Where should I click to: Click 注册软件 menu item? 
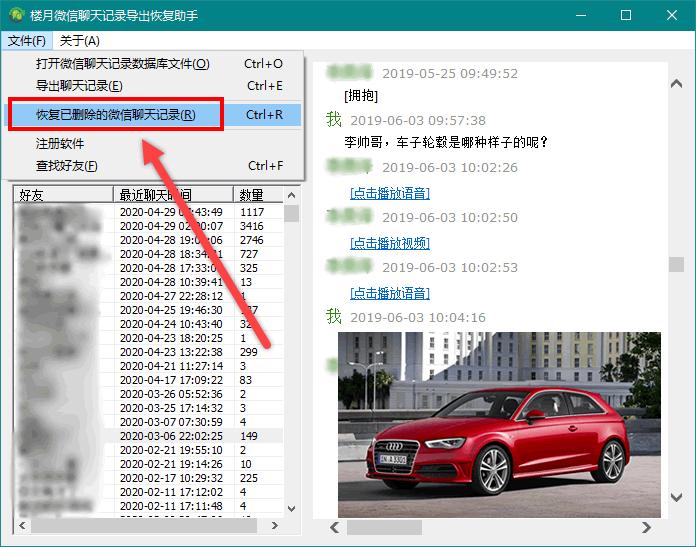coord(60,144)
